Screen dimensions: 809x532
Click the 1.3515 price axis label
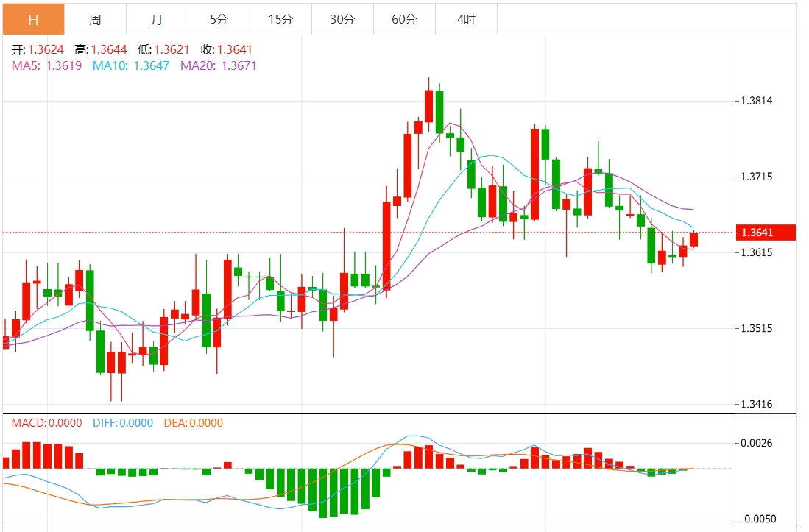pos(757,328)
